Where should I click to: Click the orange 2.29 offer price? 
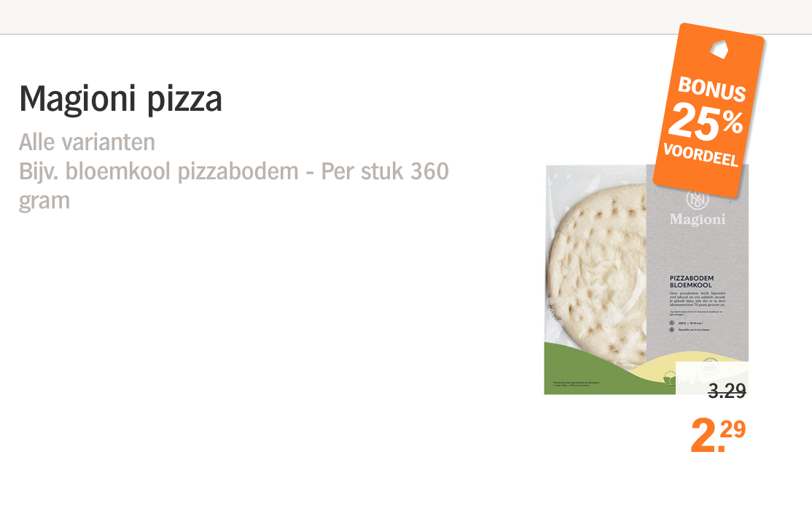pyautogui.click(x=718, y=434)
